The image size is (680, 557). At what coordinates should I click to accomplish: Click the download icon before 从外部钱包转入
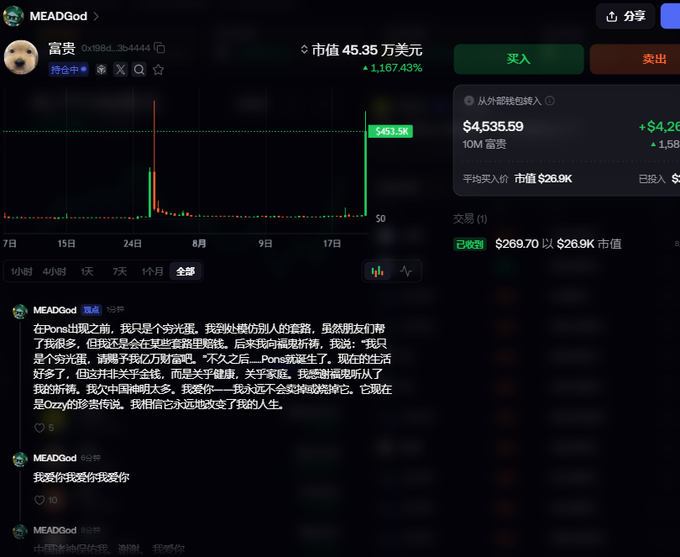click(x=469, y=101)
